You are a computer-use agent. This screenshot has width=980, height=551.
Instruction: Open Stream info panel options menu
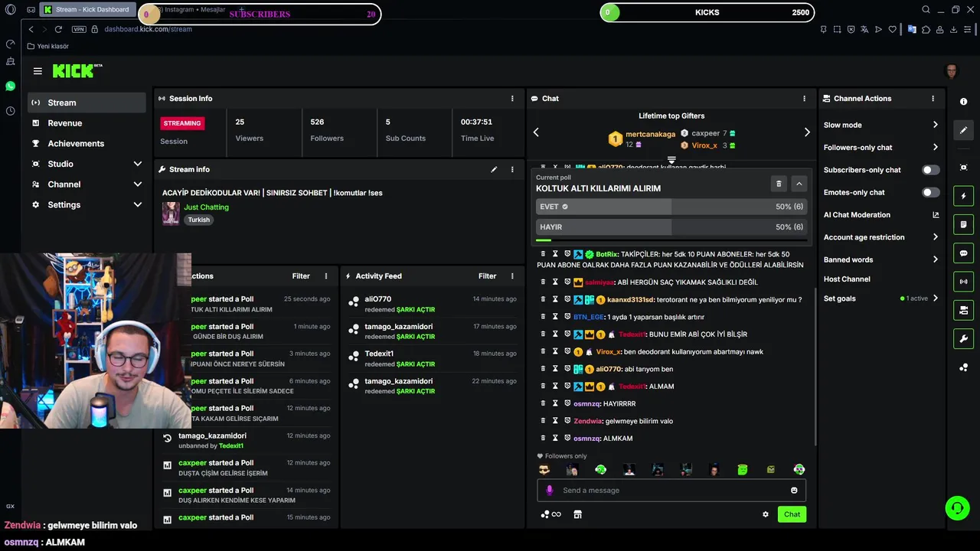click(x=512, y=169)
